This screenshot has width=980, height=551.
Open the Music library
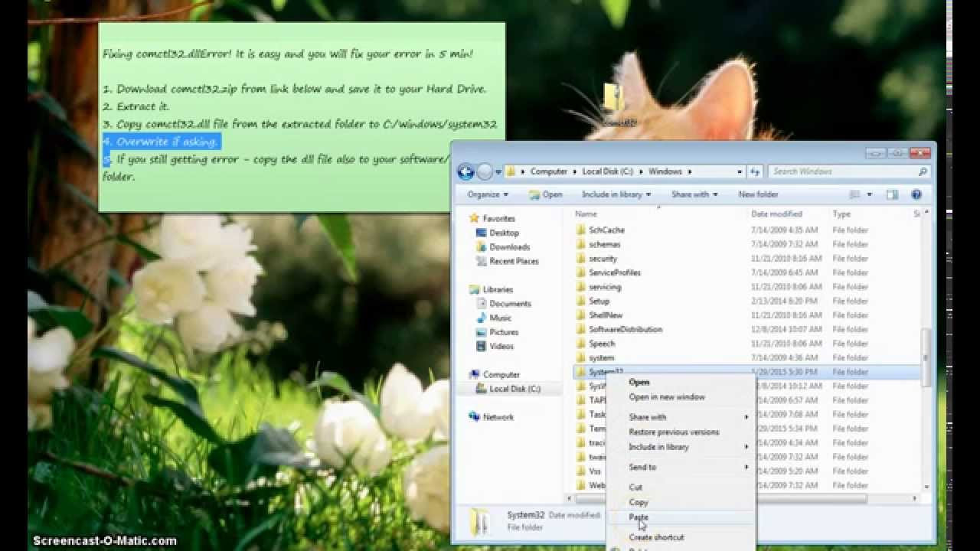point(500,318)
